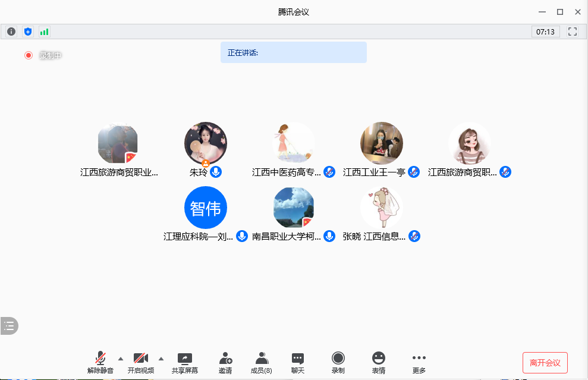Select 江西工业王一亭 participant avatar

[382, 143]
